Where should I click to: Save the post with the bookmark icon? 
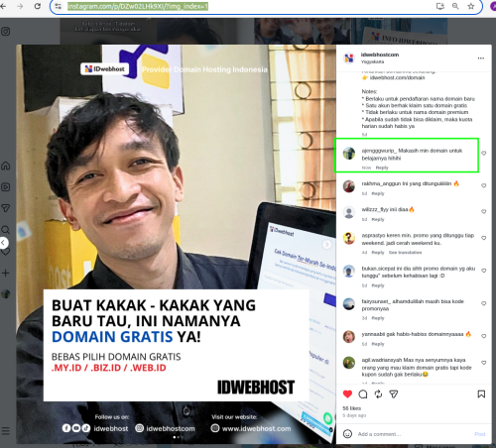tap(481, 394)
